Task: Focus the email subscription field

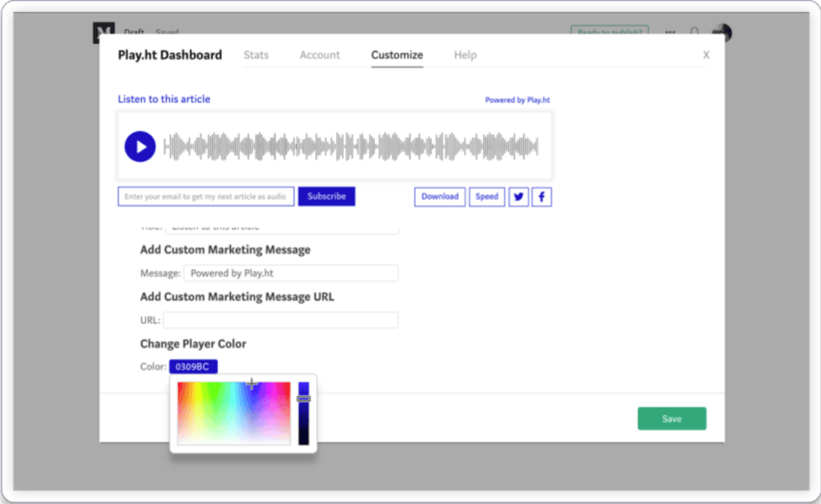Action: click(206, 196)
